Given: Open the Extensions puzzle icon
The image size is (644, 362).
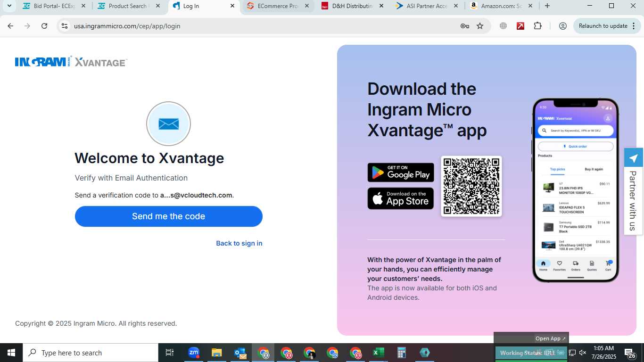Looking at the screenshot, I should click(537, 26).
